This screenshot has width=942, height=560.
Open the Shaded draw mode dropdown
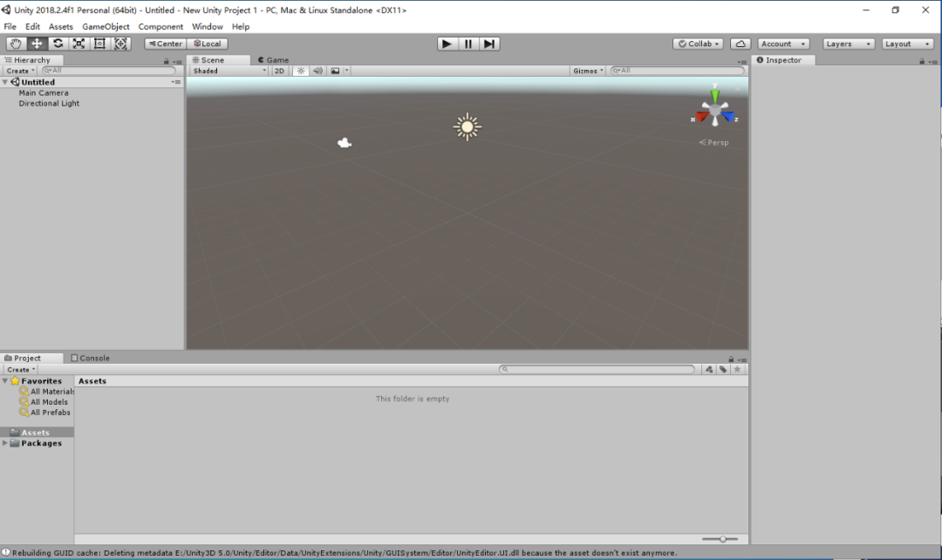pos(229,71)
